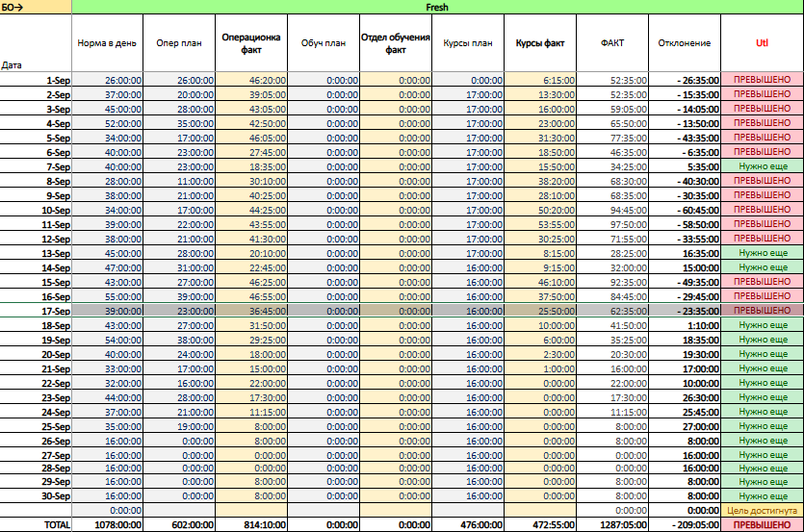The image size is (804, 532).
Task: Select the 'Обуч план' column header
Action: coord(324,43)
